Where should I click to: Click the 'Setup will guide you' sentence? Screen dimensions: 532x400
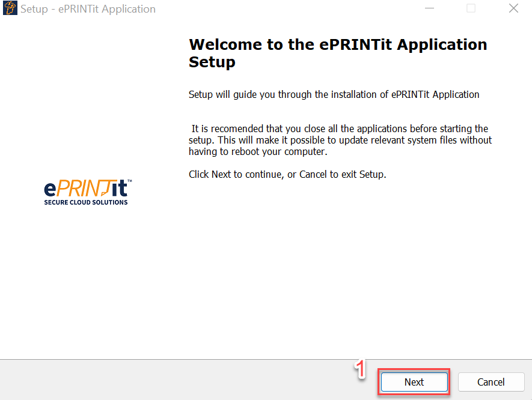click(x=334, y=94)
